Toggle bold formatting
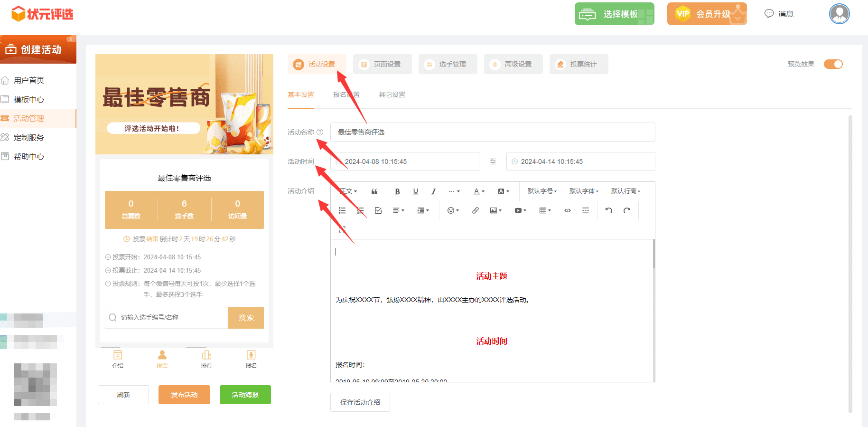The image size is (868, 427). 398,191
